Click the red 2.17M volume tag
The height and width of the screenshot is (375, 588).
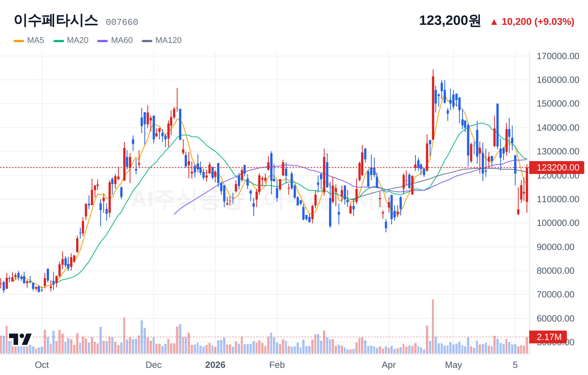pyautogui.click(x=548, y=337)
